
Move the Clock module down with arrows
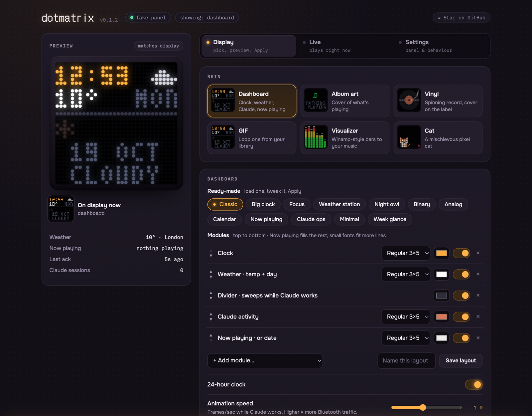pyautogui.click(x=211, y=256)
